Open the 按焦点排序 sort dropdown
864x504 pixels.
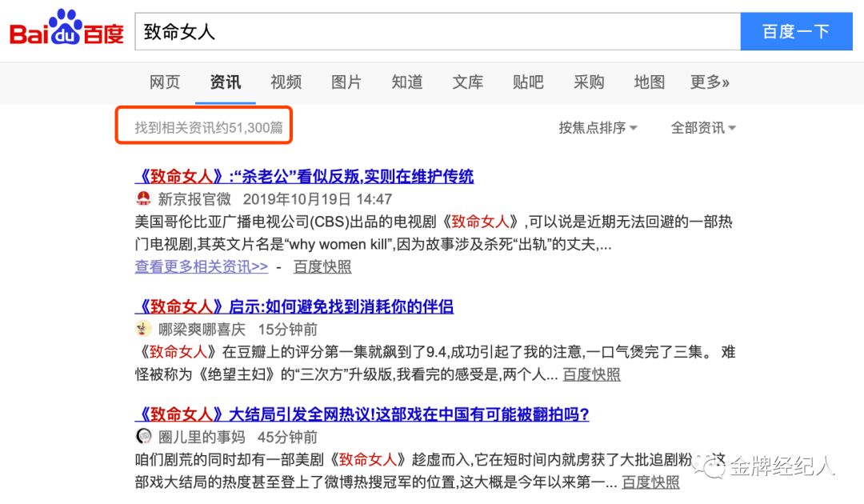(598, 128)
